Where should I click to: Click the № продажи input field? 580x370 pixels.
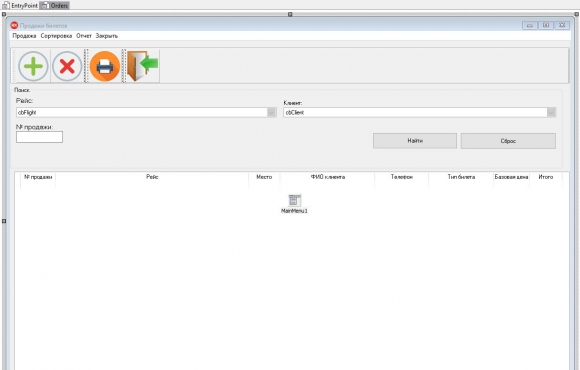[39, 137]
